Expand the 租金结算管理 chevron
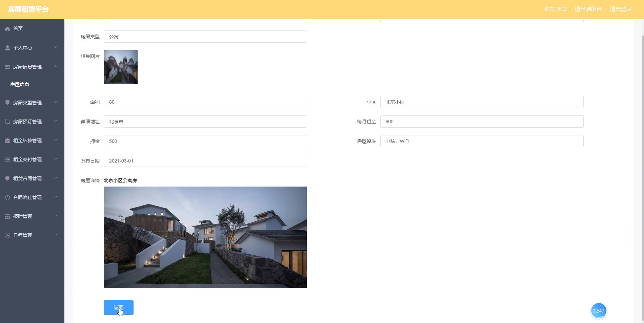 (56, 140)
